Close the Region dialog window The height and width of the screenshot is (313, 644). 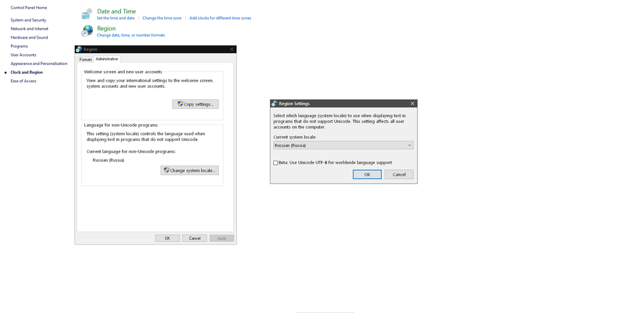pyautogui.click(x=232, y=50)
